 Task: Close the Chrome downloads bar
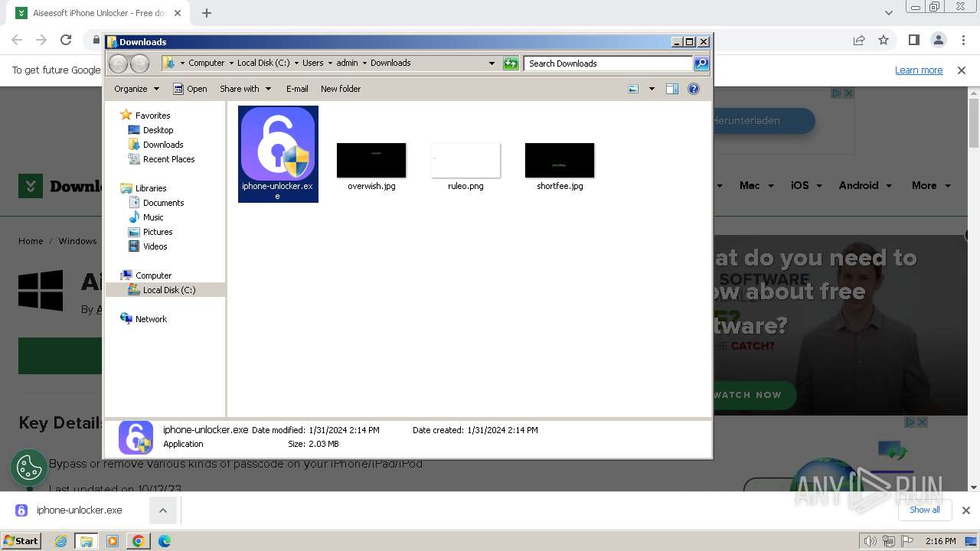[966, 510]
